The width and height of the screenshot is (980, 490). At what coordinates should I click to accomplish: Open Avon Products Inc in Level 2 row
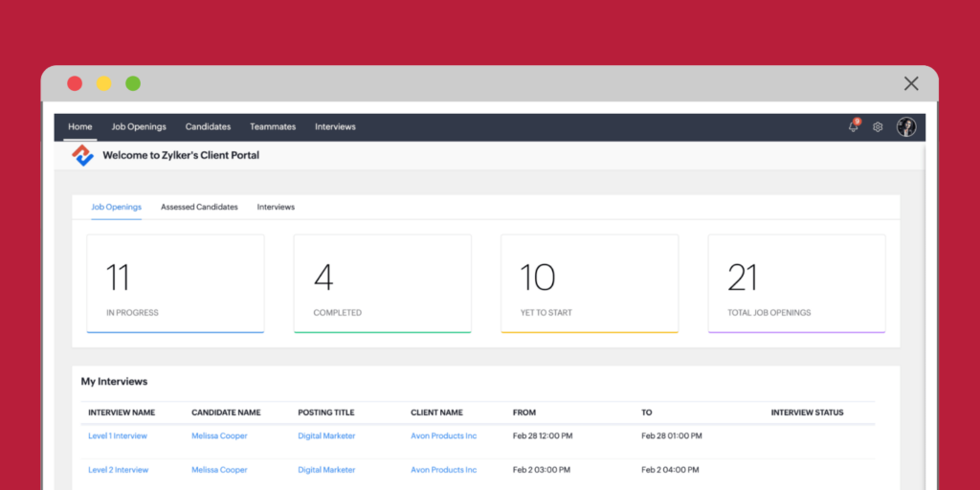point(444,470)
